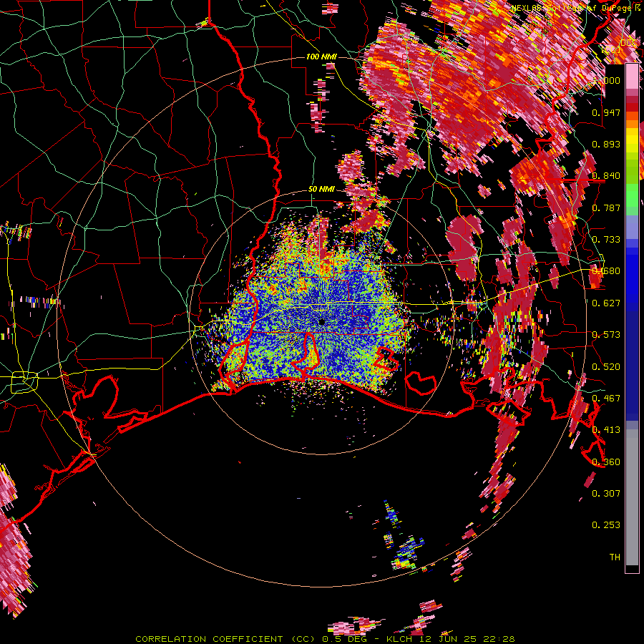Select the 0.947 color scale value
The height and width of the screenshot is (644, 644).
(606, 112)
